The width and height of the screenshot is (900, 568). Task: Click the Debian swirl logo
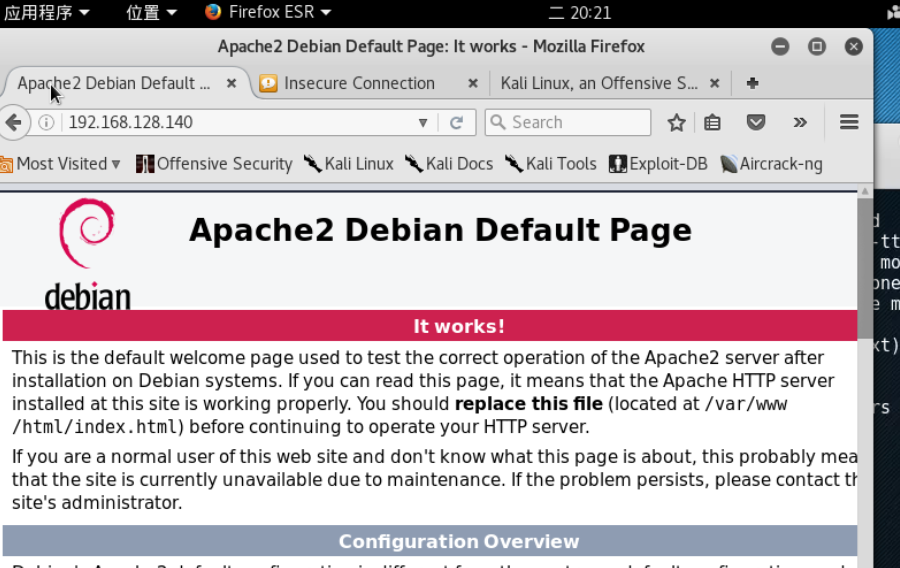87,233
